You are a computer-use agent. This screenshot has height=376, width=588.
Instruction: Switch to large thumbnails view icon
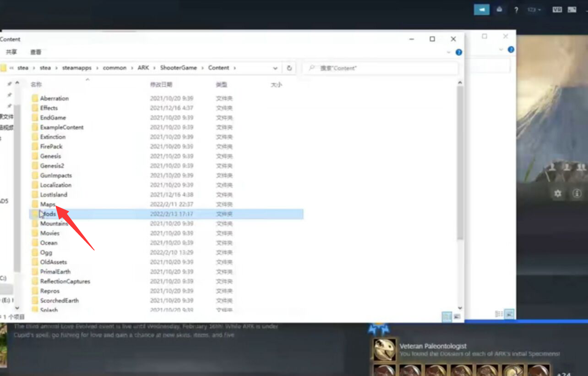tap(457, 316)
